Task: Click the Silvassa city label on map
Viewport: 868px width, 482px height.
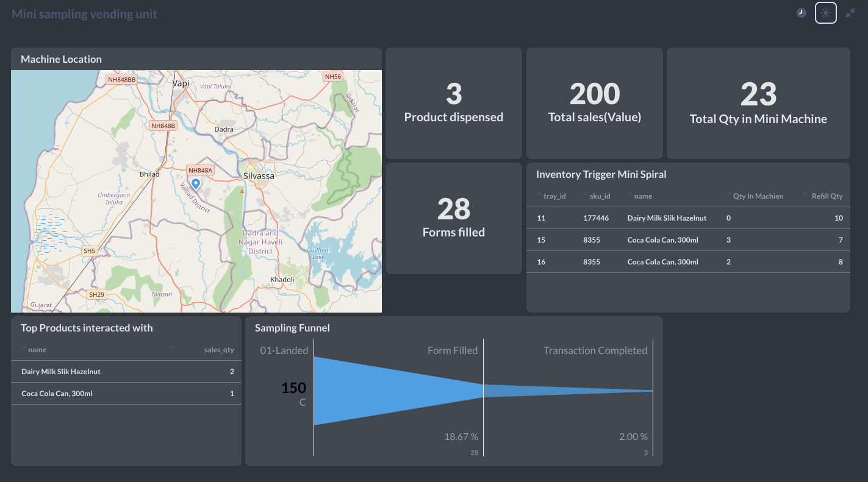Action: pos(259,175)
